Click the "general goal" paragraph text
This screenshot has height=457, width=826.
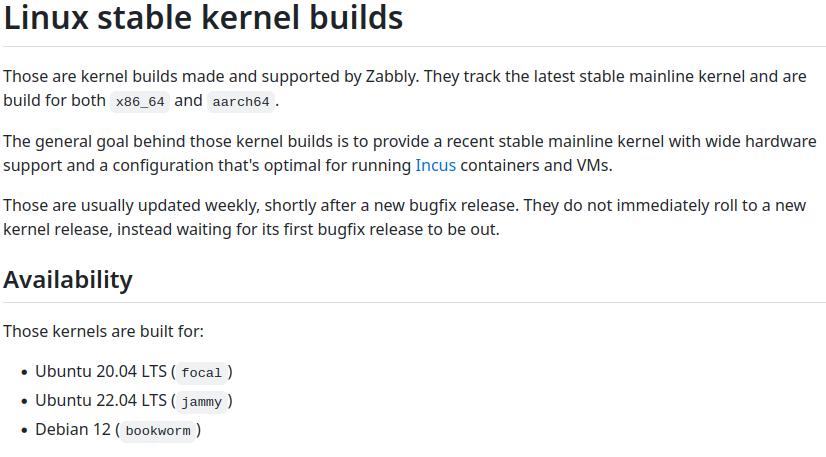pyautogui.click(x=410, y=153)
